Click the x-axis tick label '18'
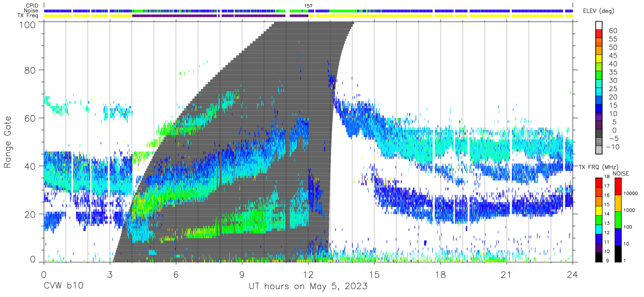This screenshot has width=644, height=297. (x=441, y=274)
